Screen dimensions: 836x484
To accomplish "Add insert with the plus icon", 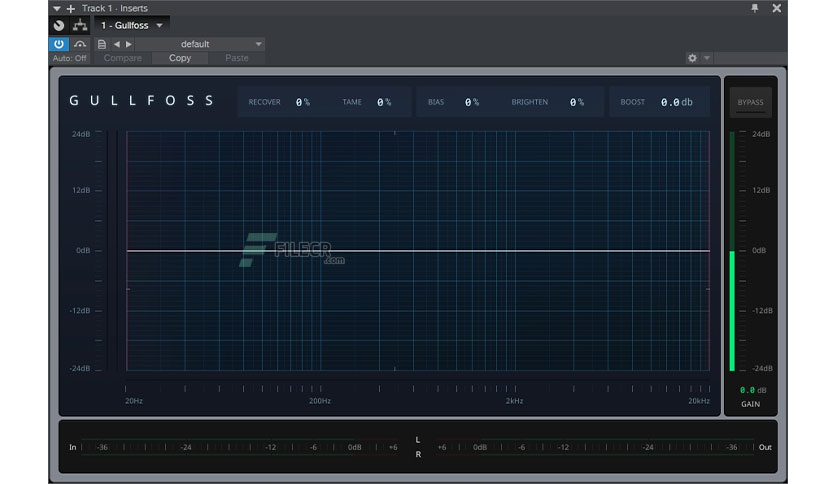I will pos(70,9).
